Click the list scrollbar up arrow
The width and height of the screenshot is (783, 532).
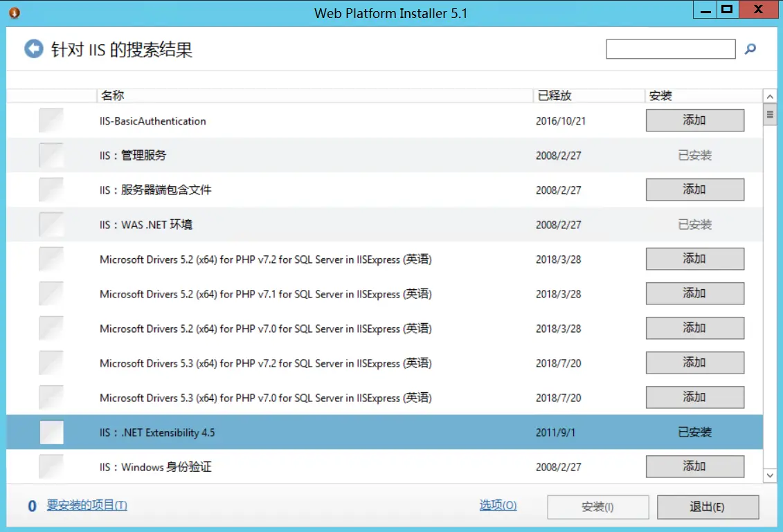(x=770, y=96)
